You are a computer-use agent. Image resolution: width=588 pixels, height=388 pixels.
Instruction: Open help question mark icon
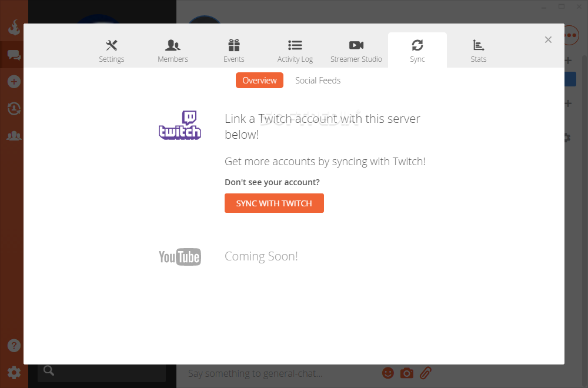[14, 346]
